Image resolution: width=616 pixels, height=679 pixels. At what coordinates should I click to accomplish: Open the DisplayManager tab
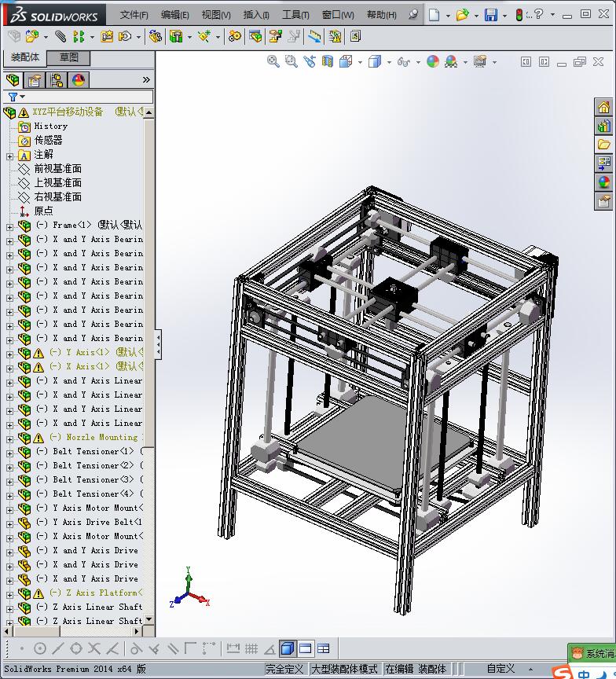tap(79, 79)
